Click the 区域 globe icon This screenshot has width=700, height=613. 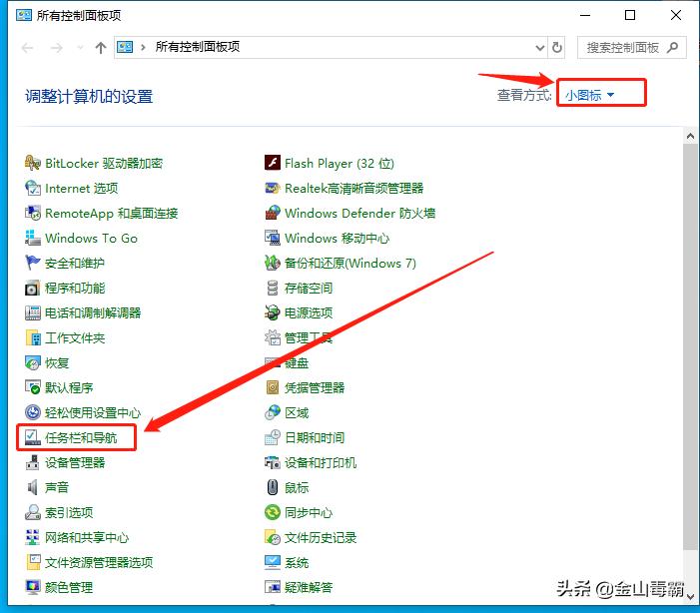[x=273, y=412]
